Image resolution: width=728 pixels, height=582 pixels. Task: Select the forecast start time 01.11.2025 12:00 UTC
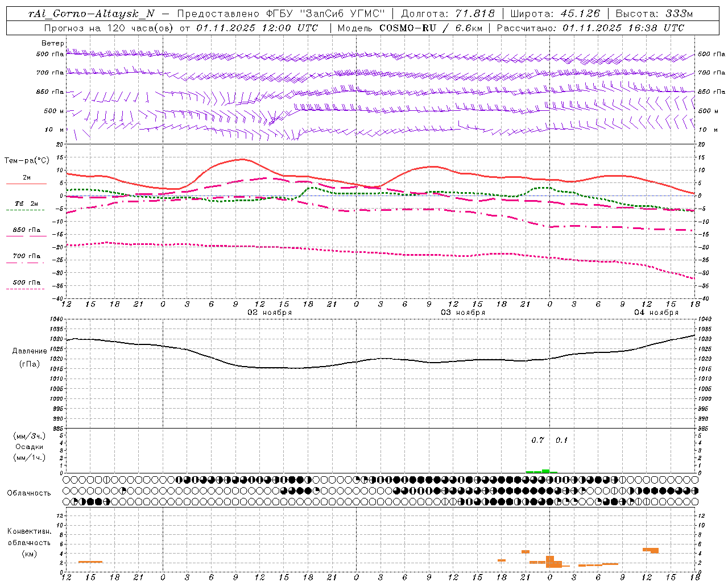pos(257,28)
